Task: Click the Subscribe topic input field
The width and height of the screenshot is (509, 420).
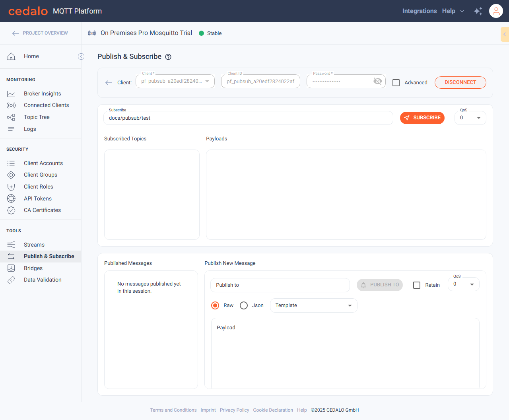Action: (x=249, y=118)
